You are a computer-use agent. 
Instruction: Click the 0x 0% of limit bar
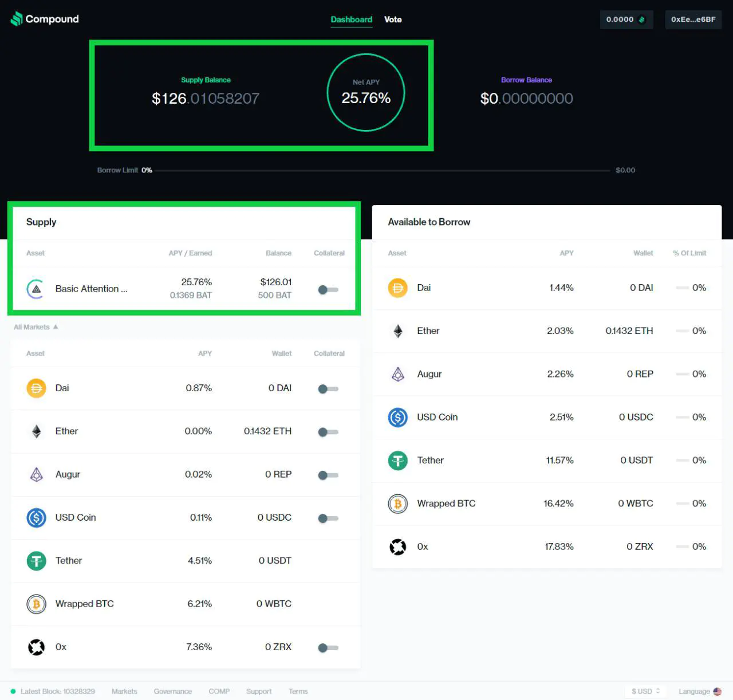(682, 546)
